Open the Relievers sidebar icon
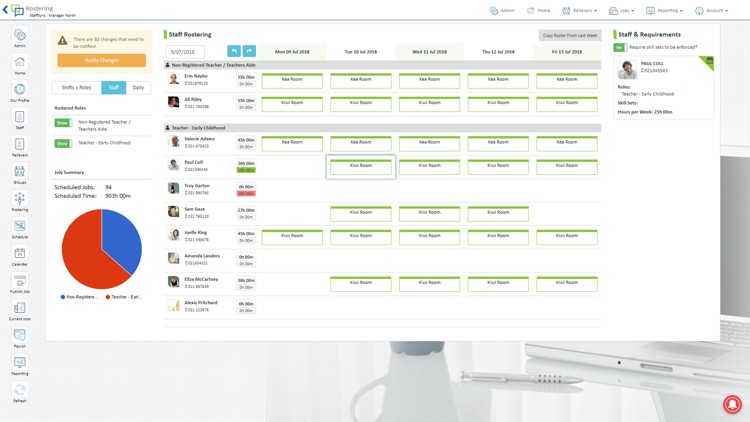Image resolution: width=750 pixels, height=422 pixels. [x=20, y=144]
